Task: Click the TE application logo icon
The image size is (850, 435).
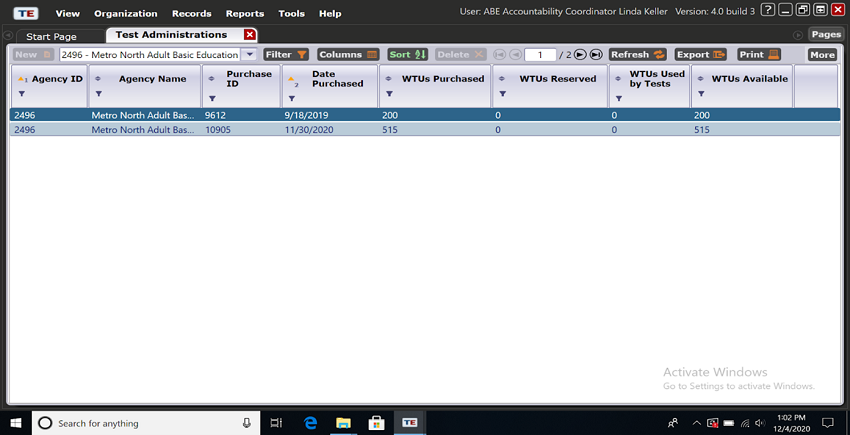Action: point(25,13)
